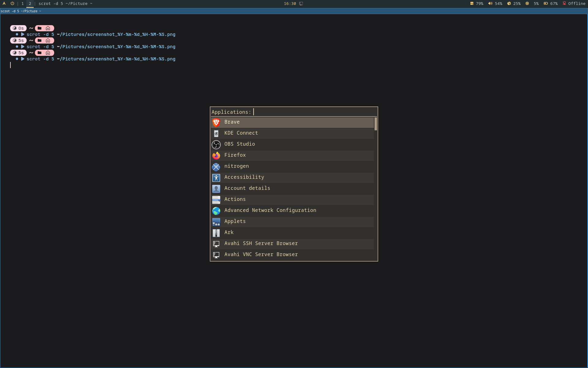Screen dimensions: 588x368
Task: Click the OBS Studio icon
Action: (216, 144)
